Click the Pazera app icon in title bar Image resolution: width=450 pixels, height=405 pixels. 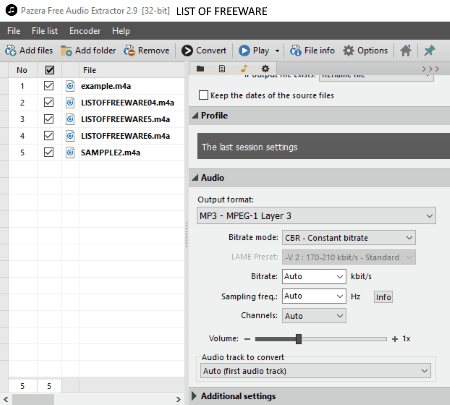click(11, 10)
